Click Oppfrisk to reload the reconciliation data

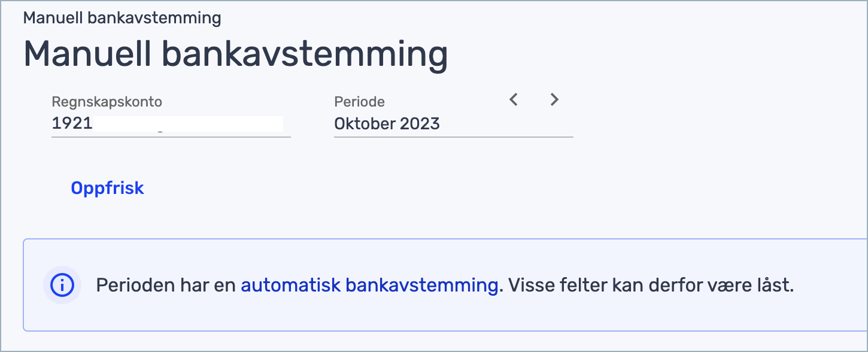pyautogui.click(x=107, y=187)
